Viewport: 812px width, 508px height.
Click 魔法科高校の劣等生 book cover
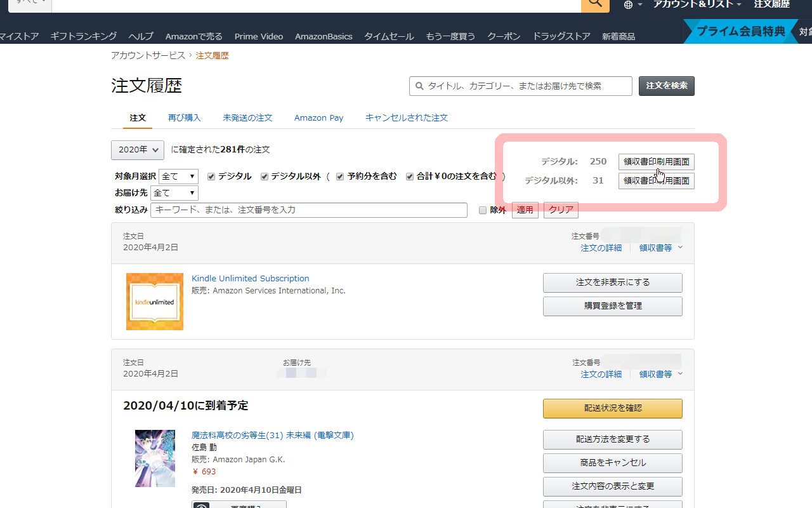[x=155, y=458]
